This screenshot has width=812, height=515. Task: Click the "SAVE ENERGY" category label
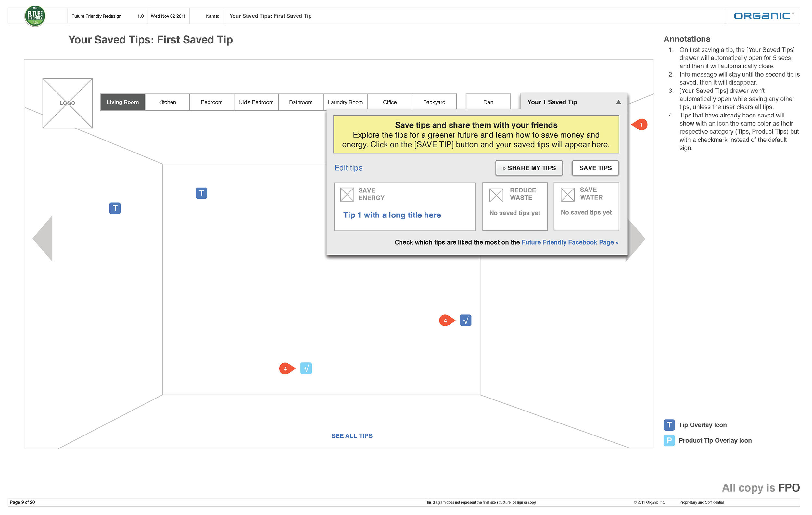tap(371, 194)
